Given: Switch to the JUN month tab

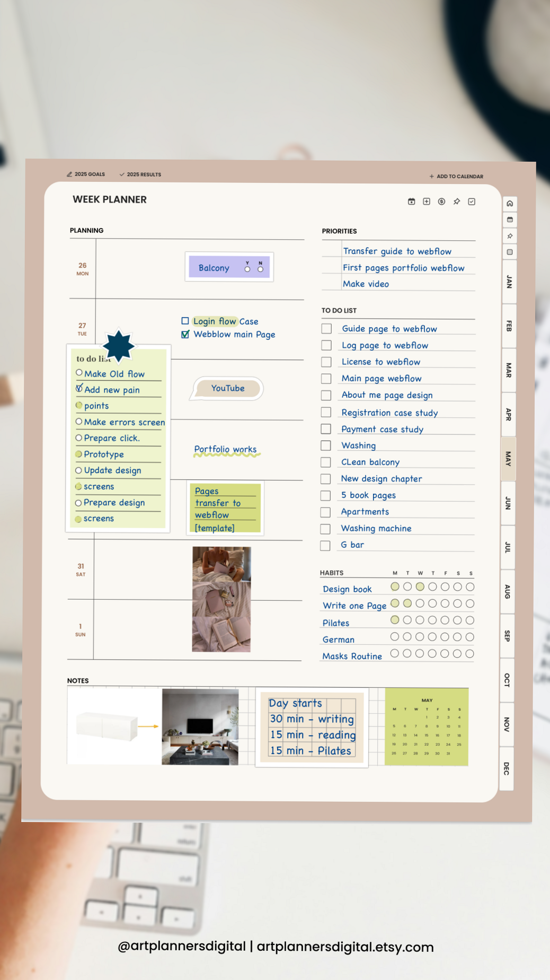Looking at the screenshot, I should pyautogui.click(x=508, y=503).
